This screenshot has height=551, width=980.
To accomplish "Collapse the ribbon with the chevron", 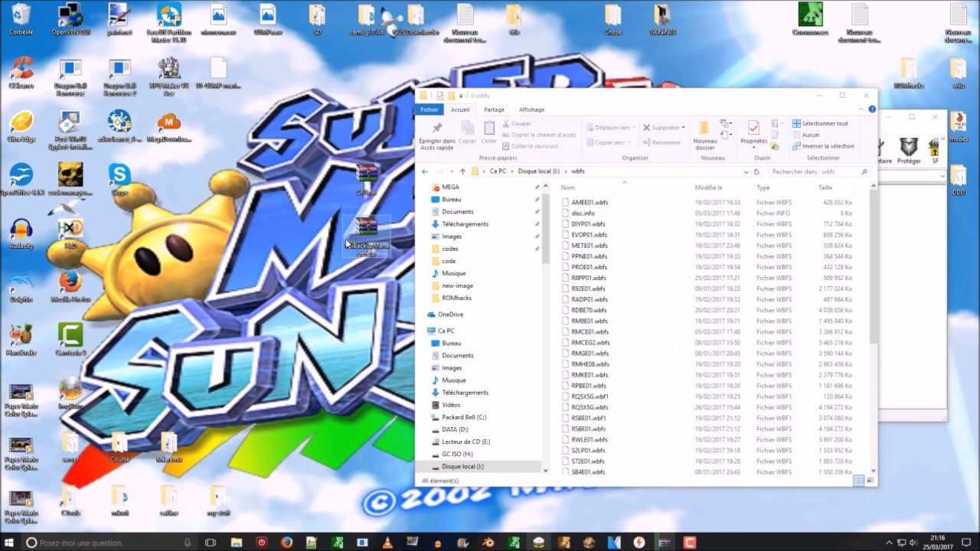I will pos(863,109).
